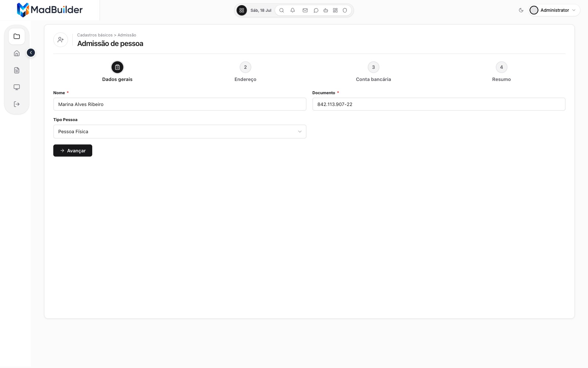
Task: Click the Avançar button
Action: coord(73,151)
